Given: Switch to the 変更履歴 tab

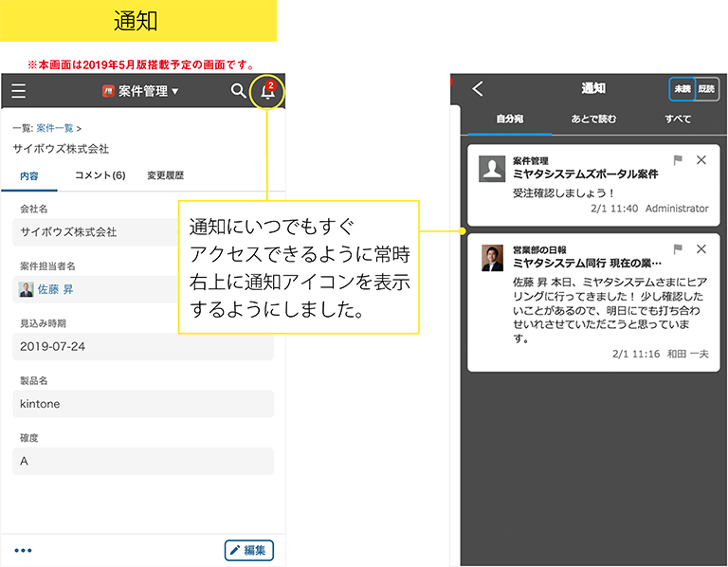Looking at the screenshot, I should pyautogui.click(x=166, y=175).
